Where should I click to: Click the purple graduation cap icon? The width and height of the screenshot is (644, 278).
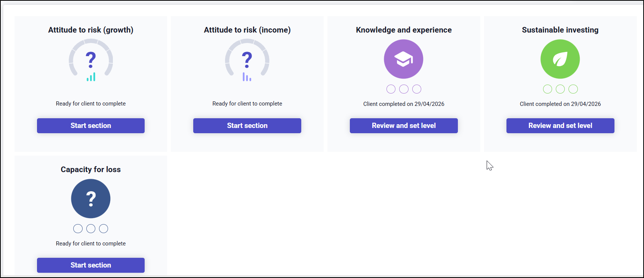(x=404, y=59)
